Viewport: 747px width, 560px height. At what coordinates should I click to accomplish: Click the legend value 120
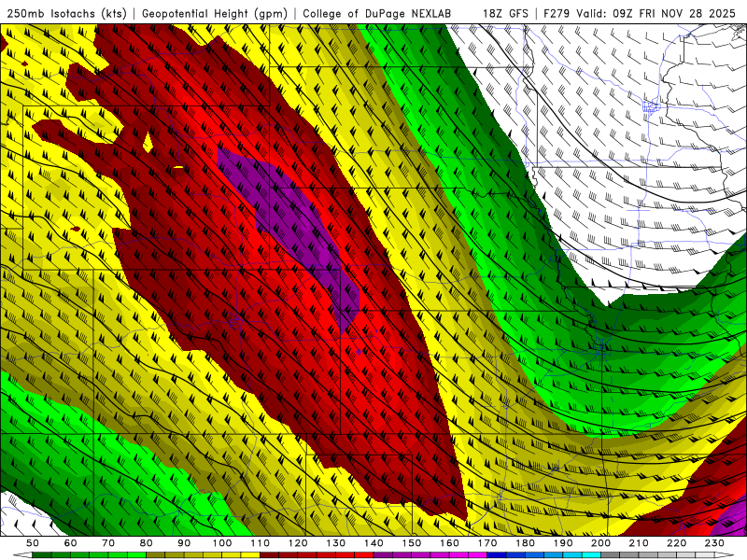[298, 543]
